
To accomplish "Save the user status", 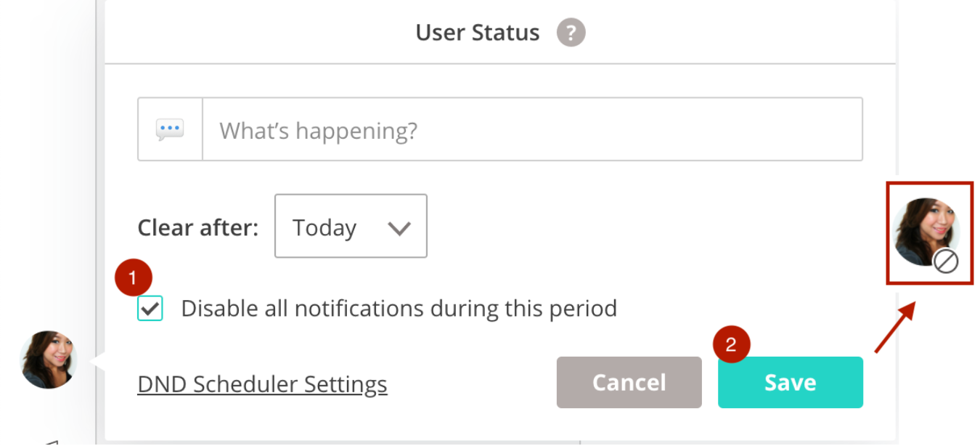I will [791, 382].
